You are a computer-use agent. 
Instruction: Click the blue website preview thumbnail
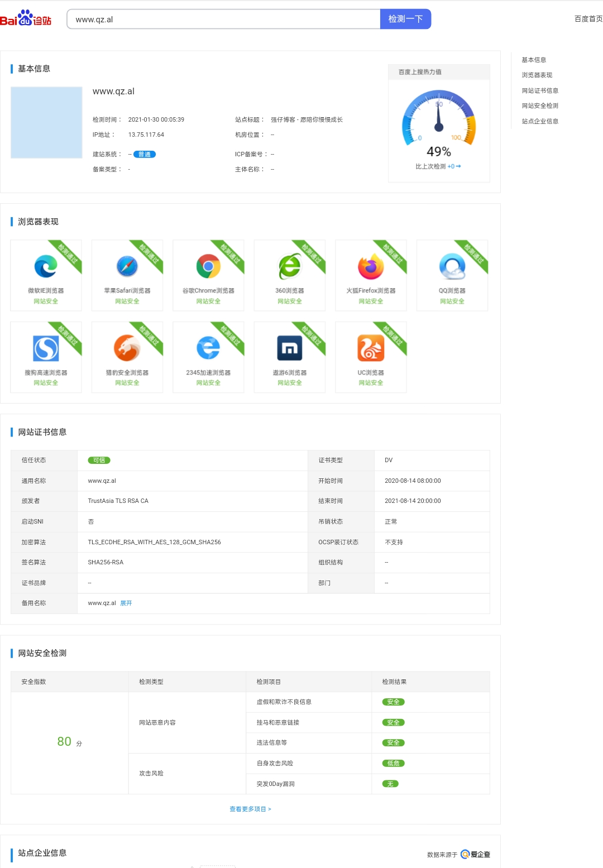46,122
